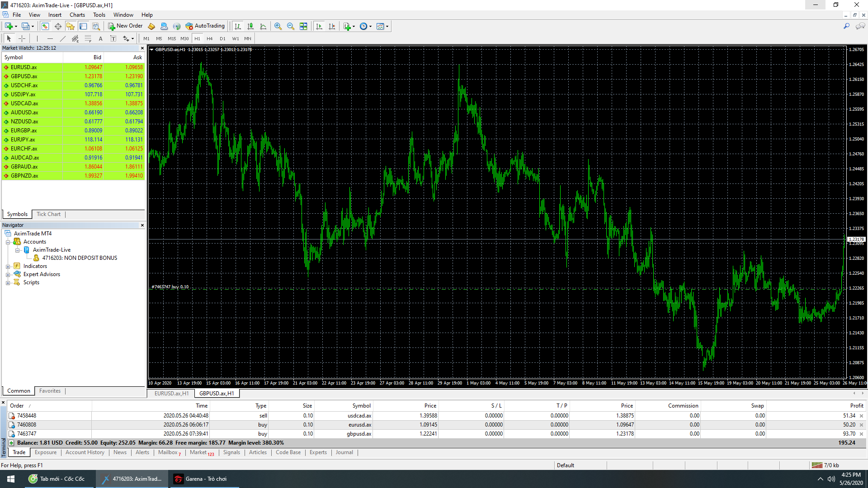Expand the Indicators tree node
This screenshot has height=488, width=868.
point(8,267)
